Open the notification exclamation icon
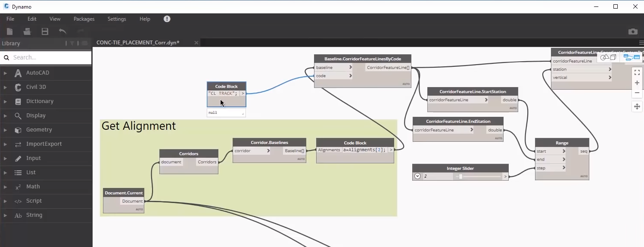Screen dimensions: 644x247 pos(167,19)
